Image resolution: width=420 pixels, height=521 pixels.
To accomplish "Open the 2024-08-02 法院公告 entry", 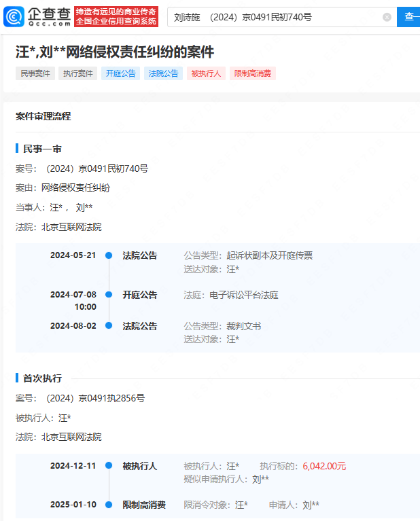I will [x=140, y=326].
